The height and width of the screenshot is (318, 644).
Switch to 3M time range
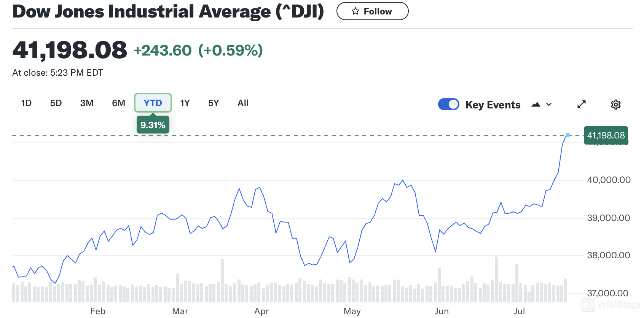pos(87,103)
